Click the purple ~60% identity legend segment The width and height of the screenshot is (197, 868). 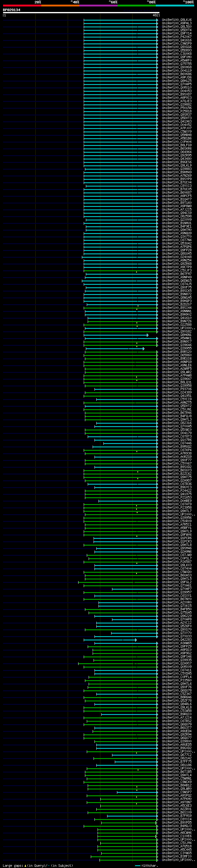[x=98, y=6]
